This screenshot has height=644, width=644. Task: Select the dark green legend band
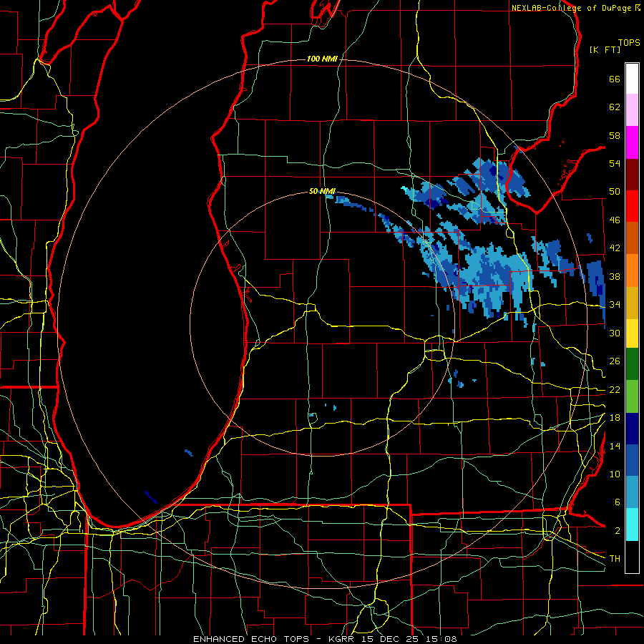coord(632,364)
